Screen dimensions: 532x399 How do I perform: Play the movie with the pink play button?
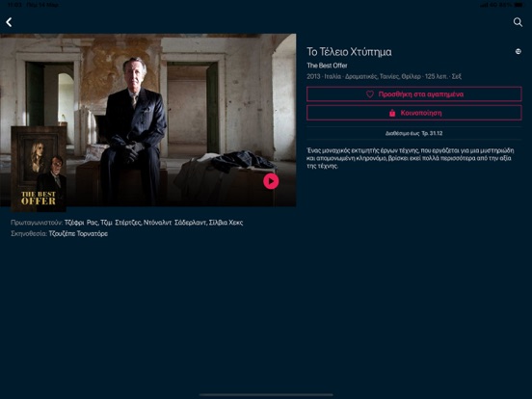(271, 181)
